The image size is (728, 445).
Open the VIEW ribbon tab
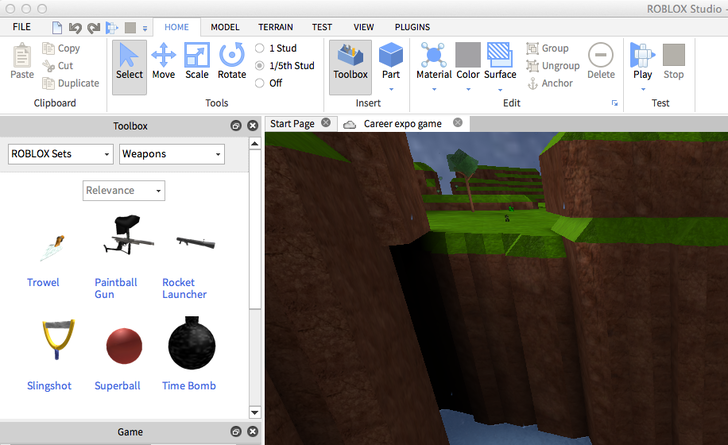click(364, 27)
